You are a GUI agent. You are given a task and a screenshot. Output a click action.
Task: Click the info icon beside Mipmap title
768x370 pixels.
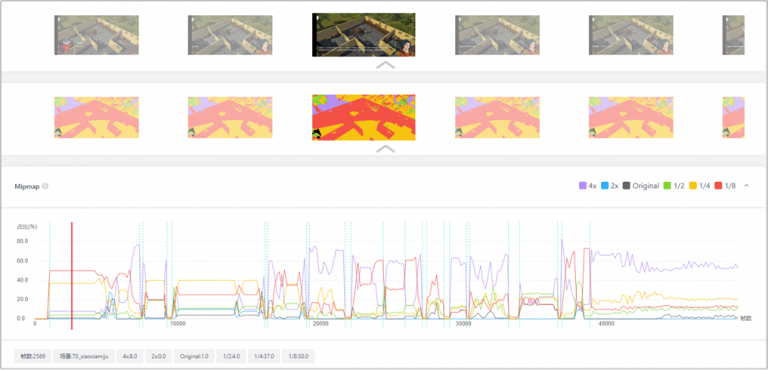tap(45, 186)
